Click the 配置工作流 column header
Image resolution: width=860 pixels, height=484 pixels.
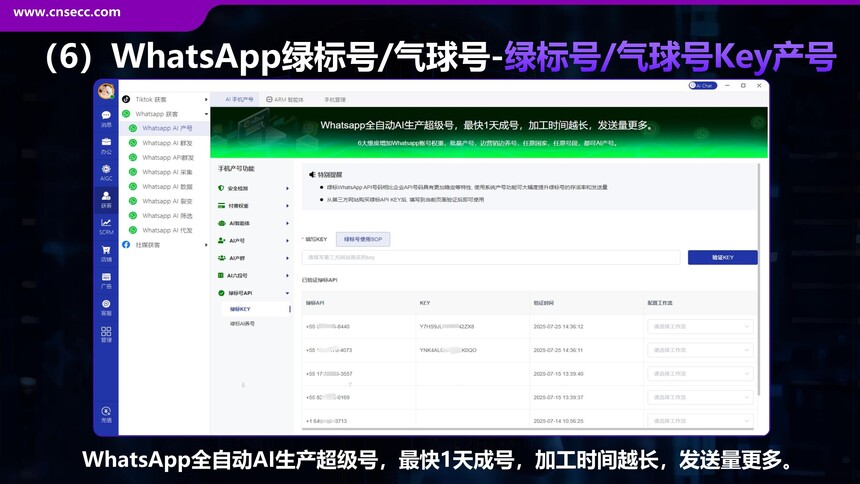(x=660, y=303)
